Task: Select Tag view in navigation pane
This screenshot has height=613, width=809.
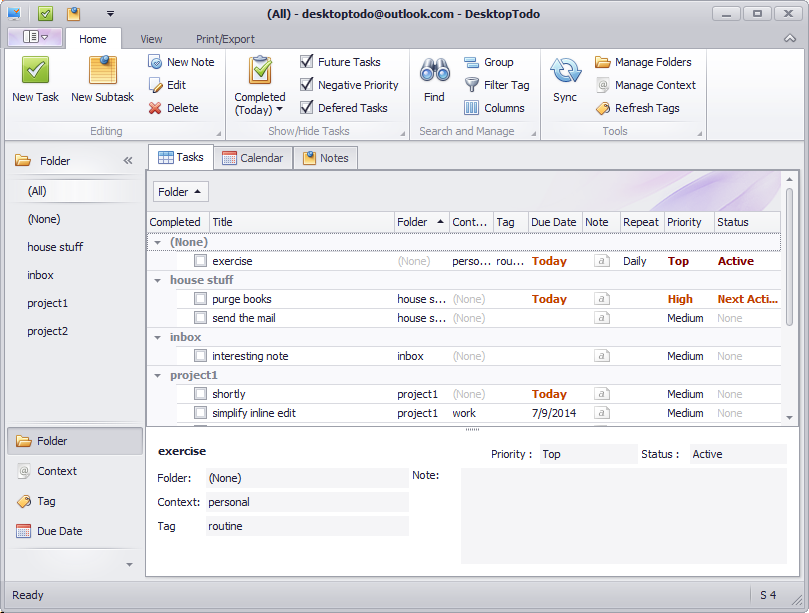Action: click(x=75, y=501)
